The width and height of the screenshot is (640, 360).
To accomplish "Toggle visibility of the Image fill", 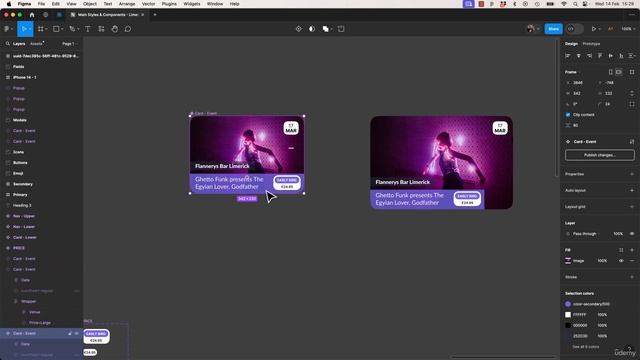I will [621, 261].
